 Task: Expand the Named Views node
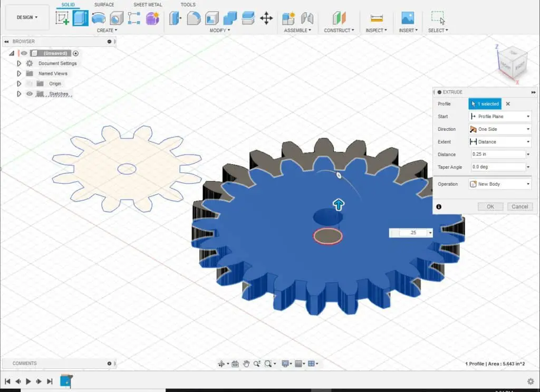click(x=19, y=73)
